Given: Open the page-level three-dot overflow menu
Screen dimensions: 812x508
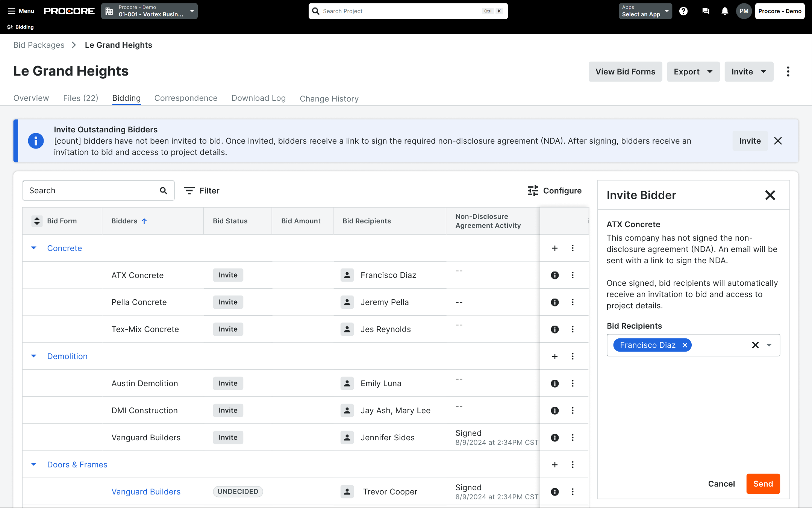Looking at the screenshot, I should tap(788, 71).
